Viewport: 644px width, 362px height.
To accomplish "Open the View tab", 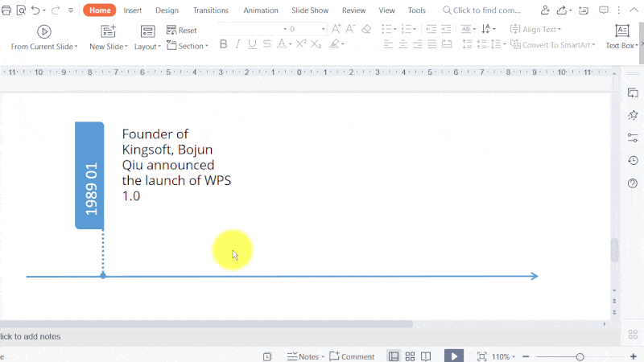I will tap(386, 10).
